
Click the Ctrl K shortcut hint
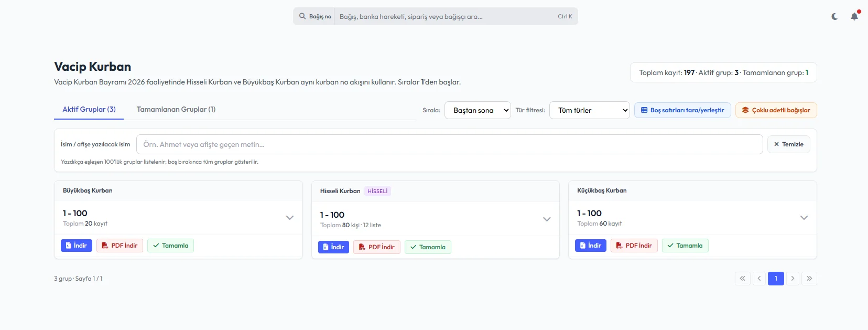(565, 16)
